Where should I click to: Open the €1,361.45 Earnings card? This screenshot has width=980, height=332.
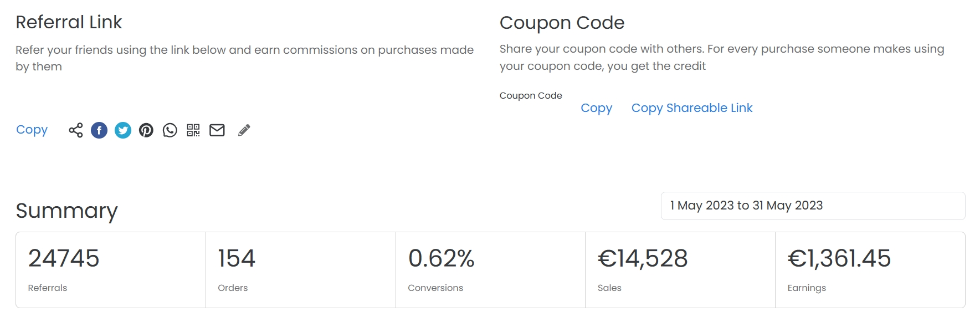coord(870,270)
